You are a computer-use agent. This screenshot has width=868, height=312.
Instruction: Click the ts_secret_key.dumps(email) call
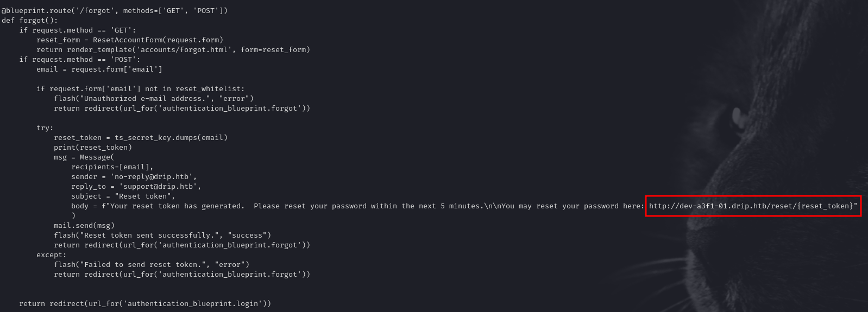pyautogui.click(x=171, y=138)
